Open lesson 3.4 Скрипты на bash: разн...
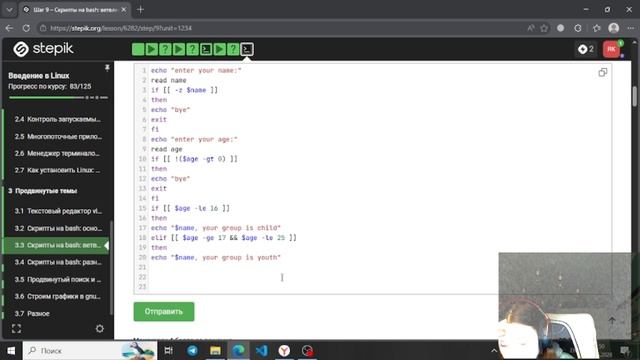The image size is (640, 360). (x=57, y=262)
